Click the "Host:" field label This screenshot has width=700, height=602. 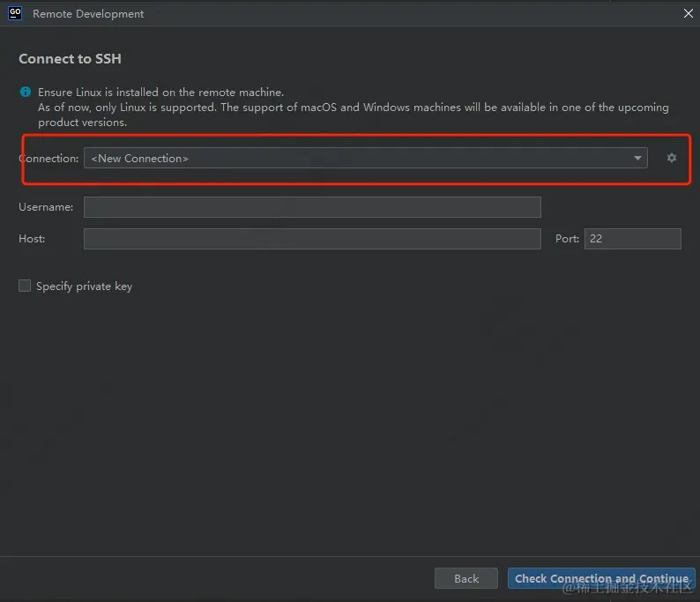point(32,239)
